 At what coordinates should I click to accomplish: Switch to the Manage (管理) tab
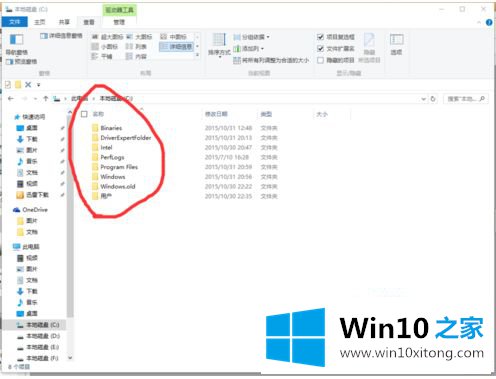tap(119, 22)
